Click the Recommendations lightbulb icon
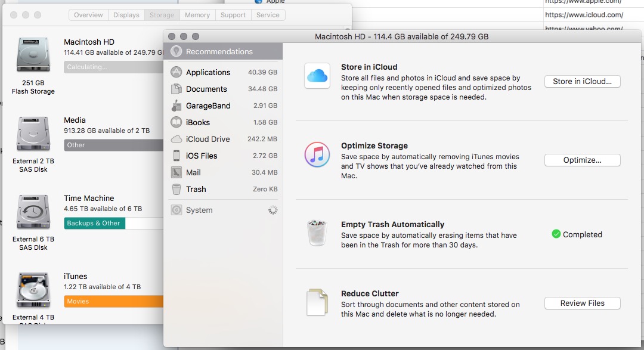This screenshot has height=350, width=644. pos(176,51)
